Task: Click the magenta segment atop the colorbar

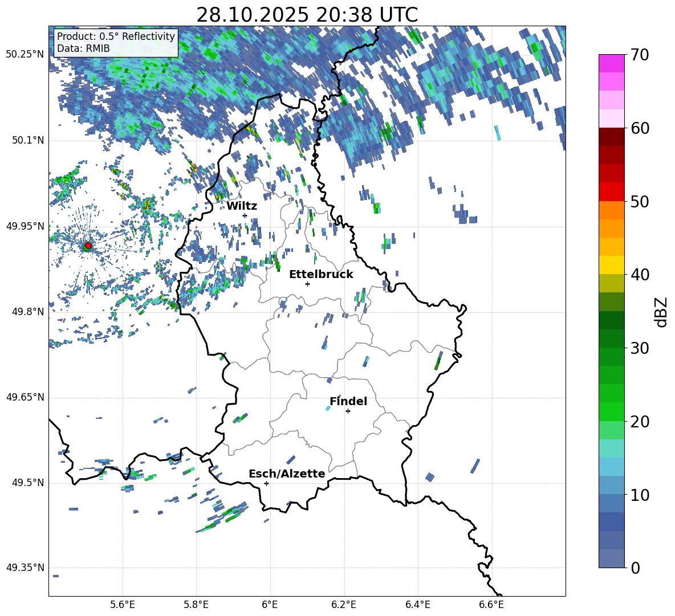Action: pos(612,63)
